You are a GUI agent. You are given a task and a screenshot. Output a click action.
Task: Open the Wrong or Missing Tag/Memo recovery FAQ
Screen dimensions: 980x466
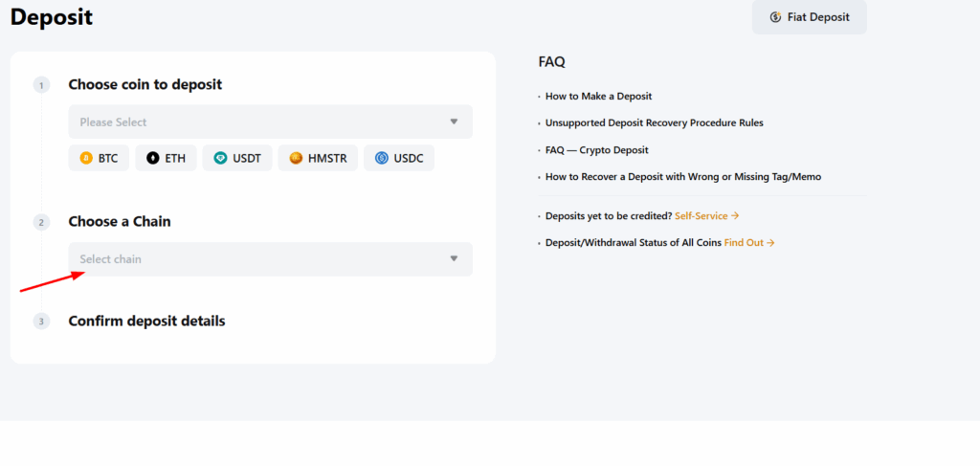point(682,177)
